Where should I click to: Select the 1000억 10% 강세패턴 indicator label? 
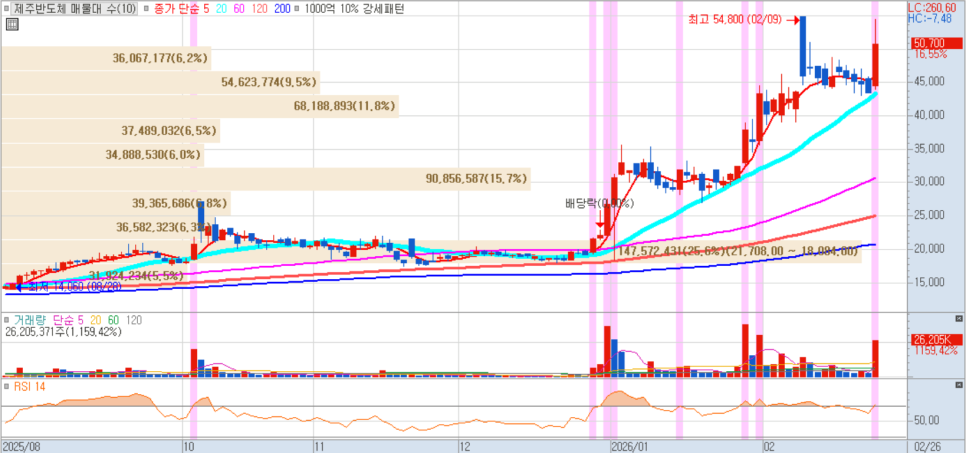click(x=354, y=9)
